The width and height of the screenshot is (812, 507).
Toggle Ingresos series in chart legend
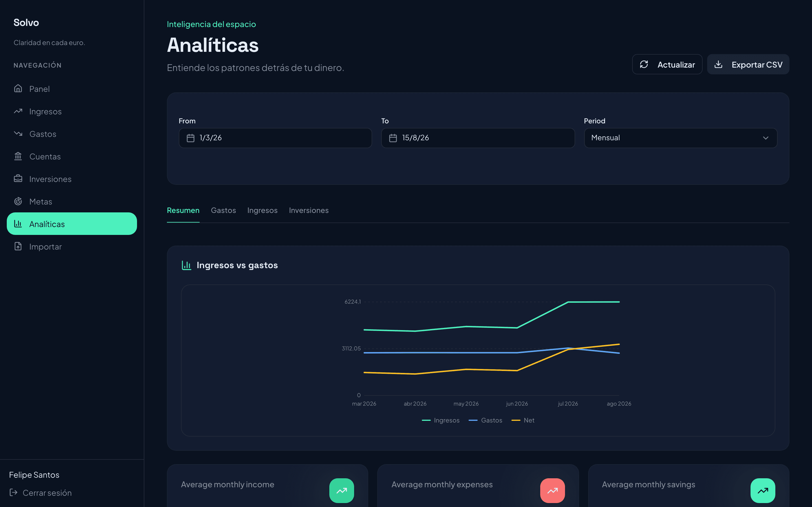[x=440, y=420]
